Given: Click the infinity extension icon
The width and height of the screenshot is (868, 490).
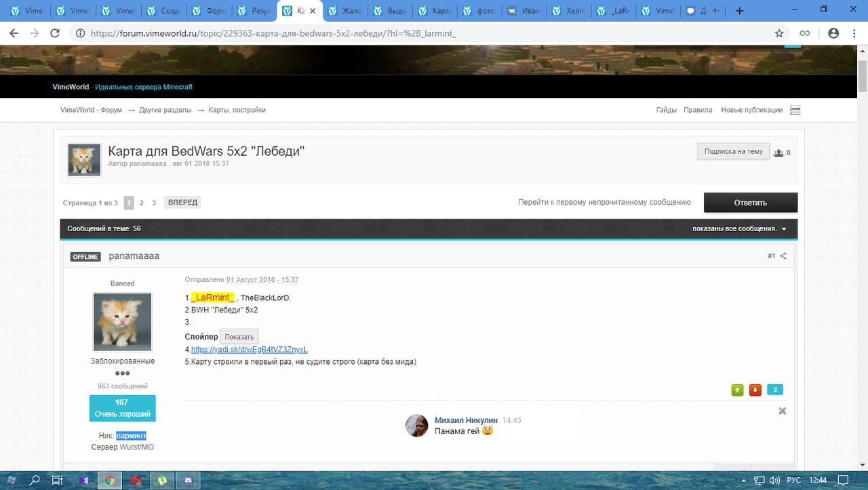Looking at the screenshot, I should point(805,33).
